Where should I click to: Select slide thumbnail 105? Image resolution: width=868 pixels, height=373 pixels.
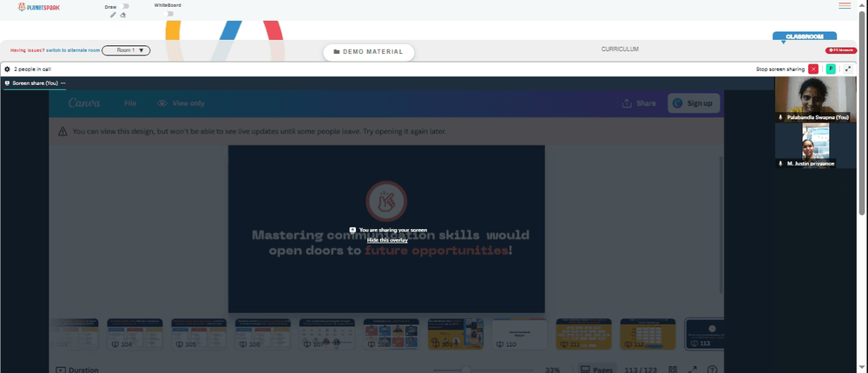click(199, 334)
